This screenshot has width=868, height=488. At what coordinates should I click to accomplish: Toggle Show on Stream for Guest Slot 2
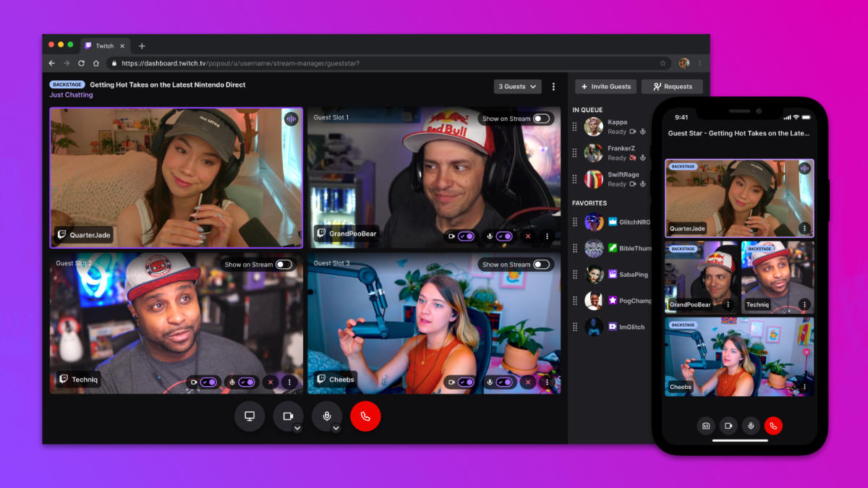pyautogui.click(x=284, y=265)
